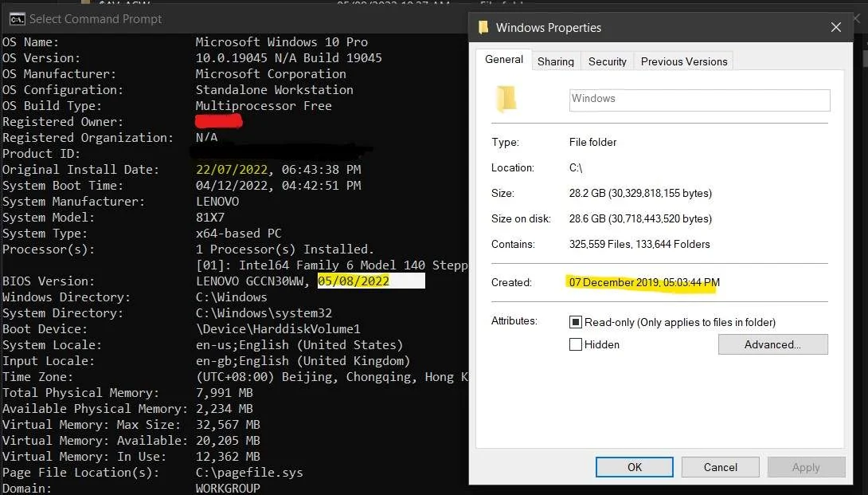Switch to the Previous Versions tab
This screenshot has height=495, width=868.
coord(684,61)
